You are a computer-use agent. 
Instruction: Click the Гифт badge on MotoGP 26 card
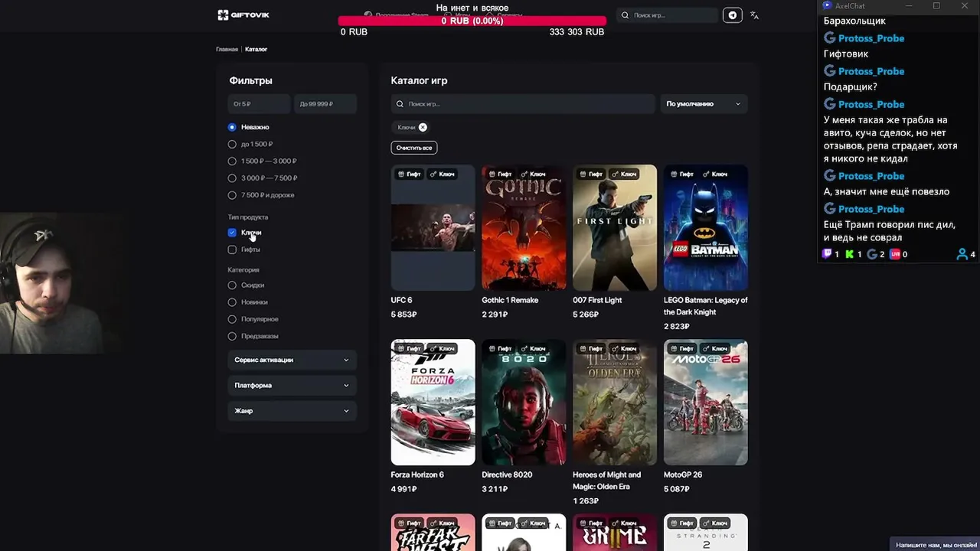(682, 348)
